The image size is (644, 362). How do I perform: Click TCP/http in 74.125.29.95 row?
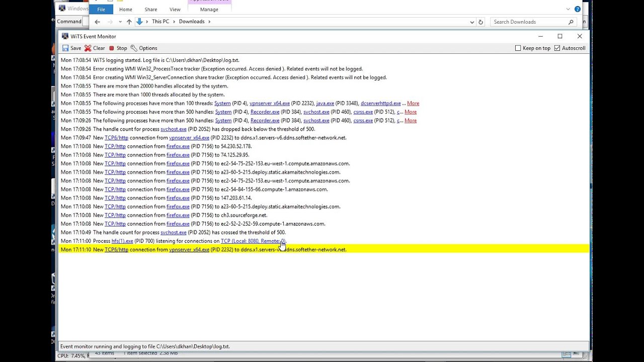click(x=115, y=155)
